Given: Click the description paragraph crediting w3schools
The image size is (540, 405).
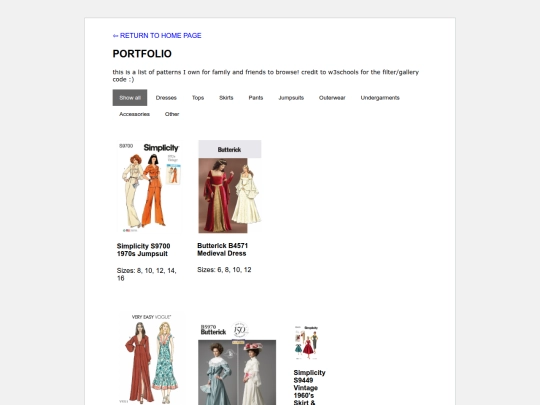Looking at the screenshot, I should pos(266,76).
